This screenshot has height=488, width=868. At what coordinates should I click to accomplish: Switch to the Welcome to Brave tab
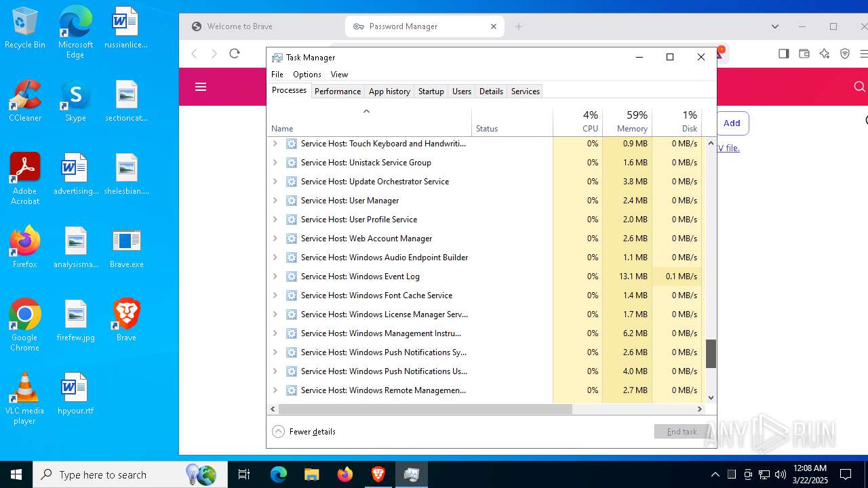[264, 26]
